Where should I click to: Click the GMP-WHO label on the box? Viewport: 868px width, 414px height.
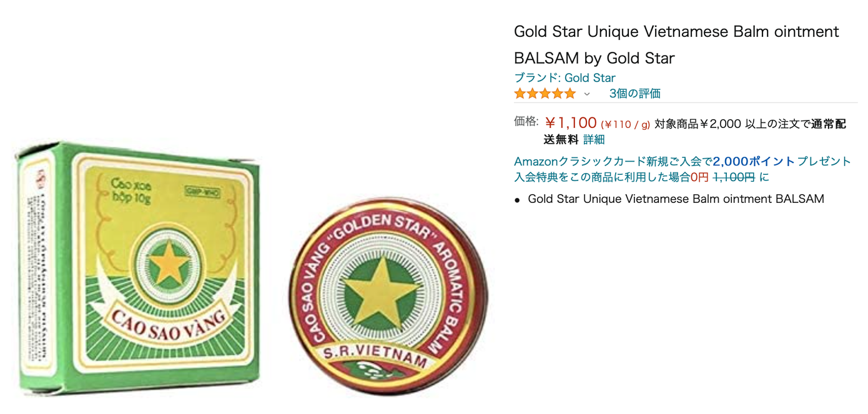[203, 193]
